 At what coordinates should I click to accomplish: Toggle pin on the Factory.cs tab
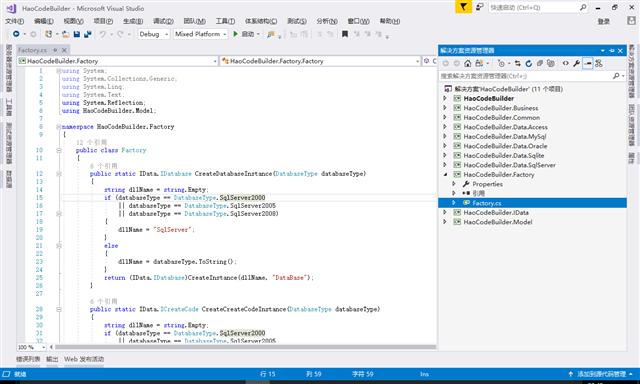(55, 50)
